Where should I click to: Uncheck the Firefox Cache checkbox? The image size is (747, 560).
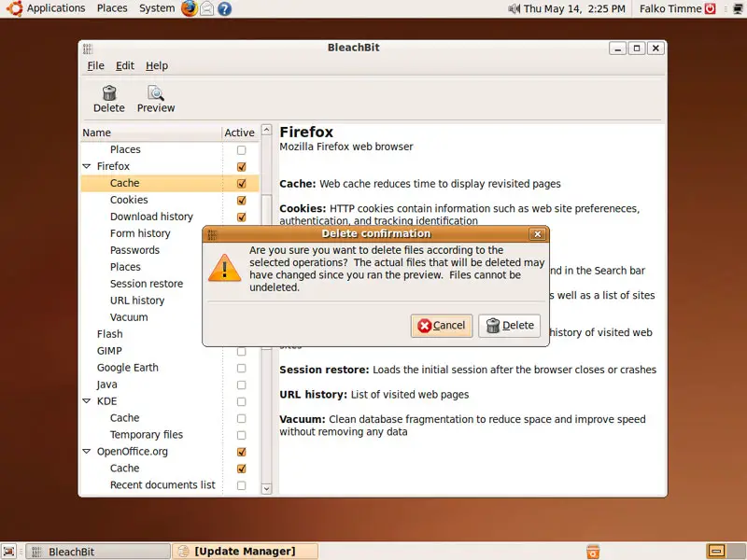[x=242, y=183]
